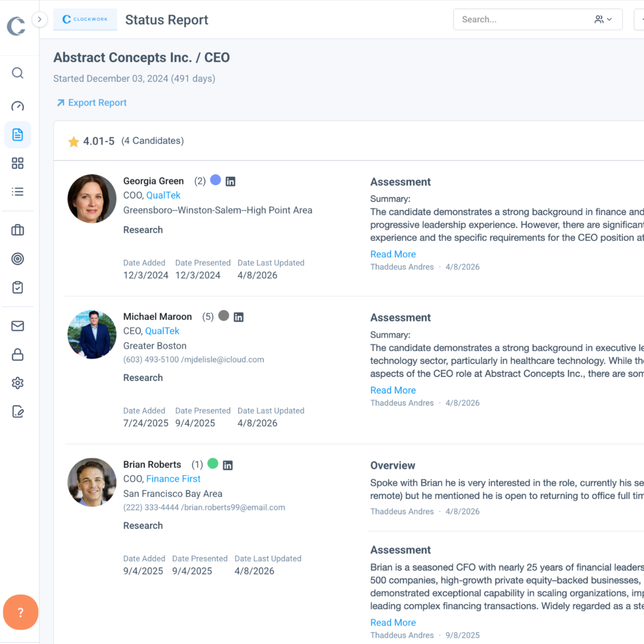This screenshot has width=644, height=644.
Task: Open the dashboard gauge icon in sidebar
Action: click(17, 106)
